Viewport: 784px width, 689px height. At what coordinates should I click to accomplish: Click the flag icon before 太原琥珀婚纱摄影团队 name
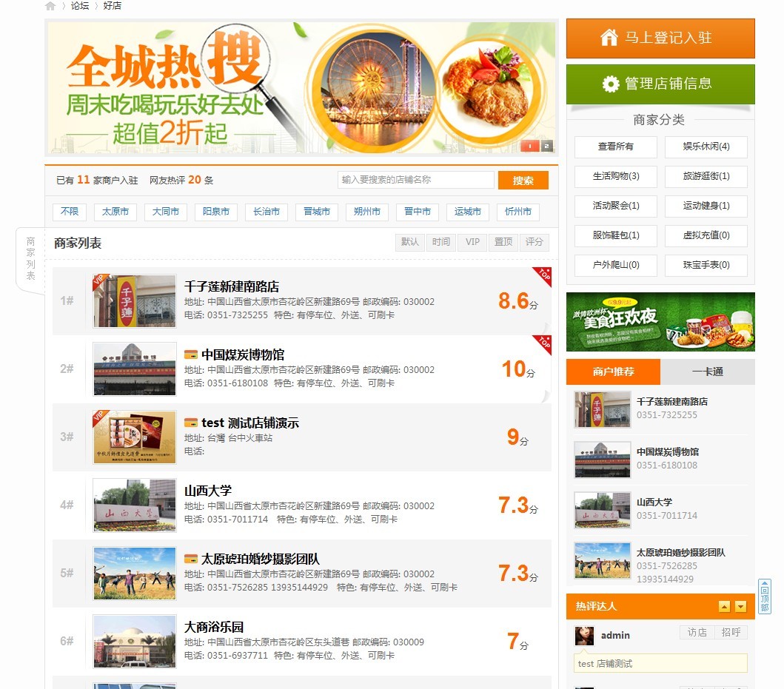click(192, 559)
